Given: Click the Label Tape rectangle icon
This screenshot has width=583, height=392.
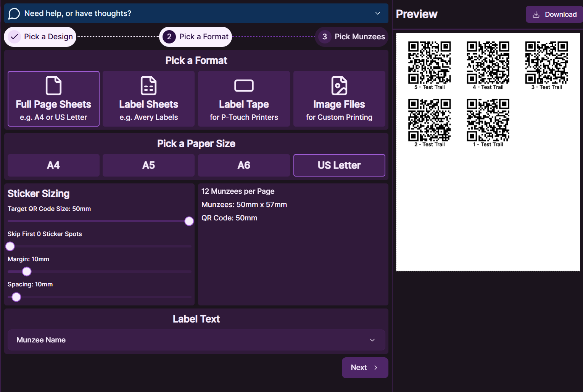Looking at the screenshot, I should [x=244, y=85].
